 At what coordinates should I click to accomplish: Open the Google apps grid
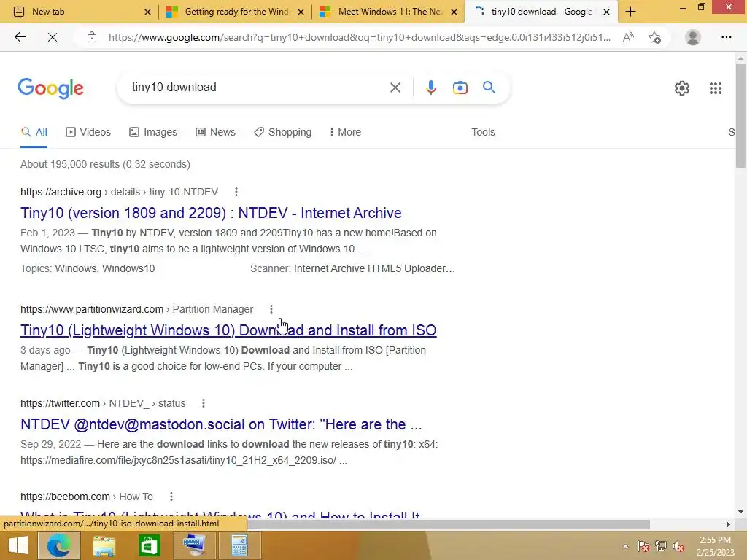(715, 88)
